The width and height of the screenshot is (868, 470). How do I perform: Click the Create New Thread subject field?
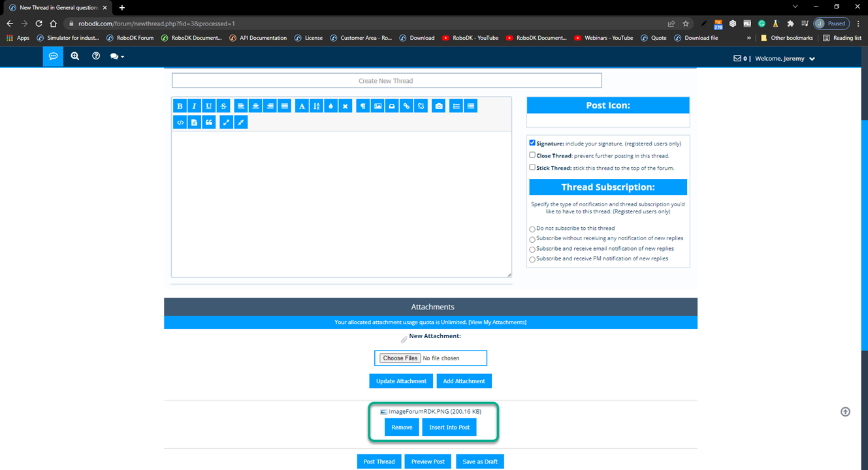(x=386, y=81)
